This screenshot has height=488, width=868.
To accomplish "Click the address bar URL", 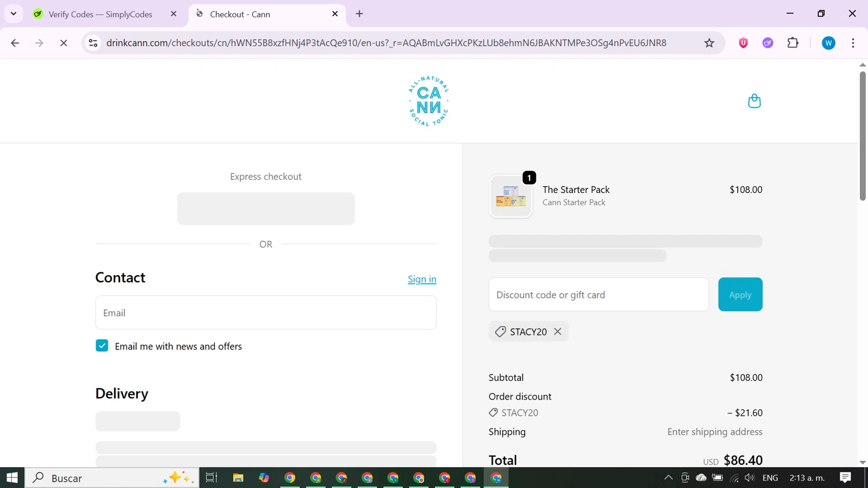I will (386, 43).
